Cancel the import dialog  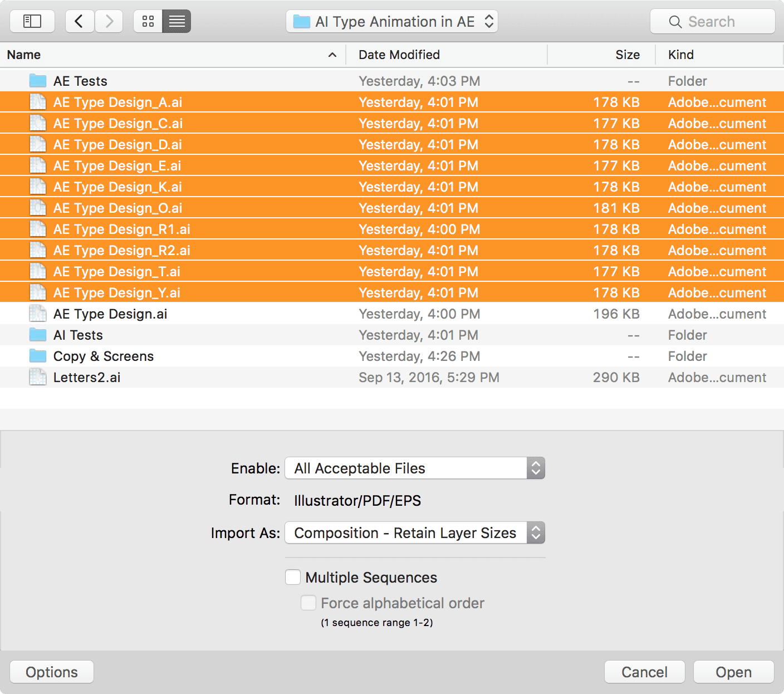[x=644, y=672]
